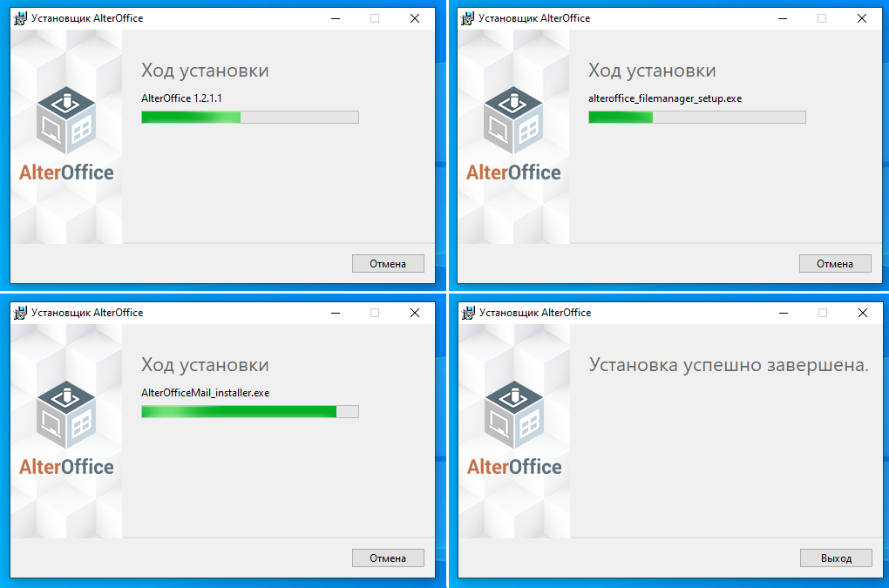Minimize the filemanager setup installer window
The height and width of the screenshot is (588, 889).
pos(783,18)
